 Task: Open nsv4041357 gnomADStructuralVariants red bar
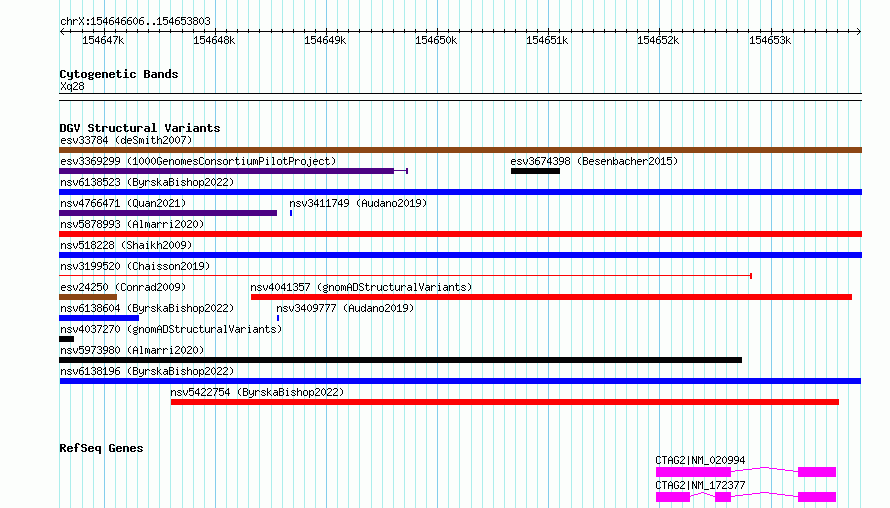(x=551, y=297)
